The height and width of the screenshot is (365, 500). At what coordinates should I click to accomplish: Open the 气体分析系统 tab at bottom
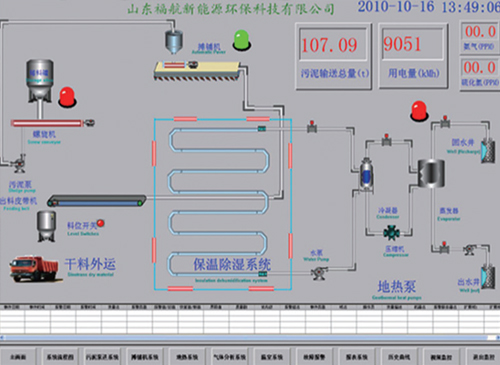(229, 357)
